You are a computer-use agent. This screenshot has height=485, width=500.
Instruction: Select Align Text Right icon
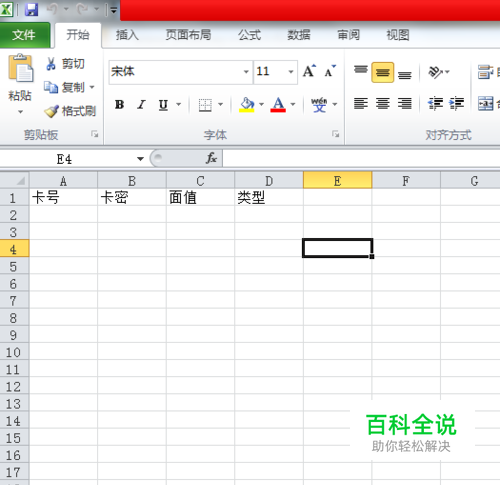[x=405, y=104]
